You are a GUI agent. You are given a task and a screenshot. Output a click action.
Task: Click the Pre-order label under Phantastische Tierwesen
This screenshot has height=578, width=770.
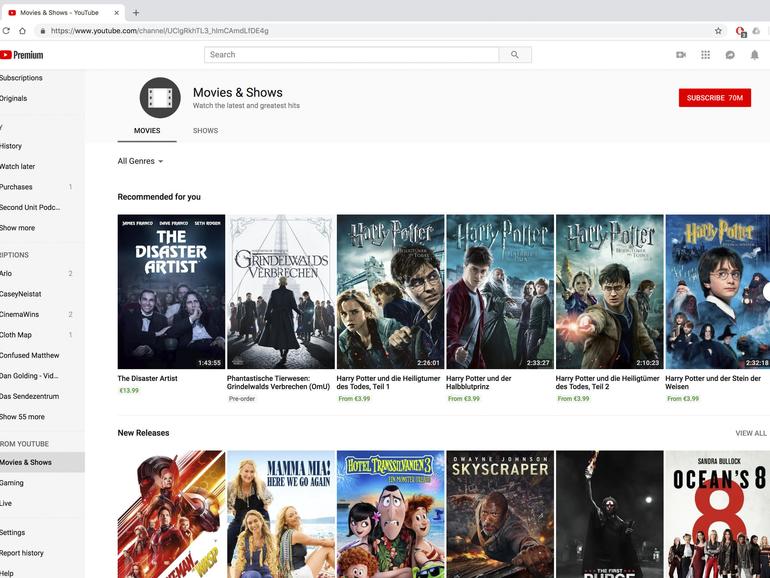(242, 399)
